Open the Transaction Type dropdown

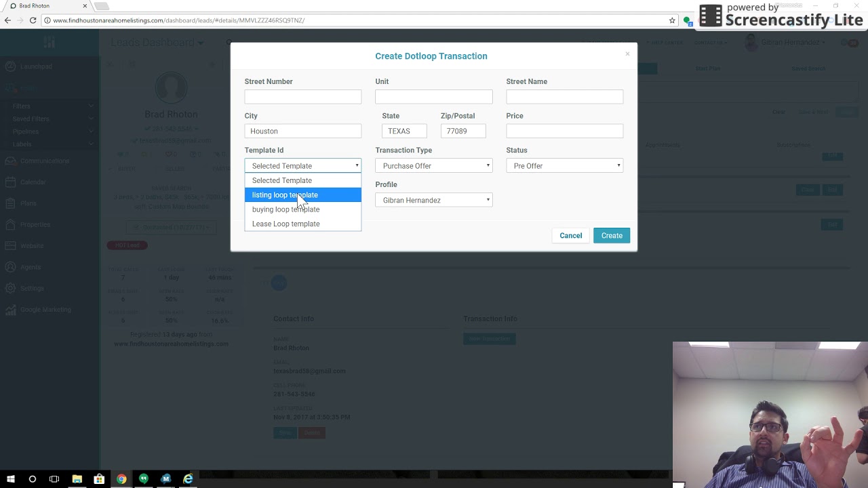[x=434, y=165]
